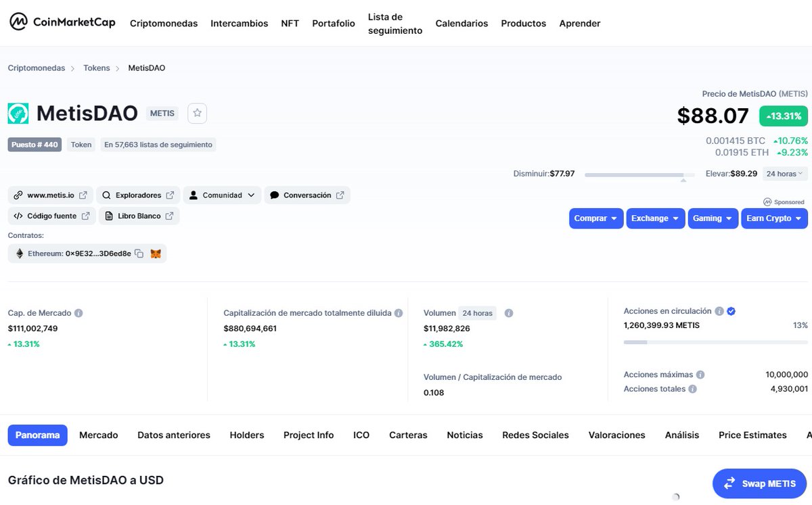Expand the Comprar dropdown button
The image size is (812, 505).
pyautogui.click(x=595, y=218)
